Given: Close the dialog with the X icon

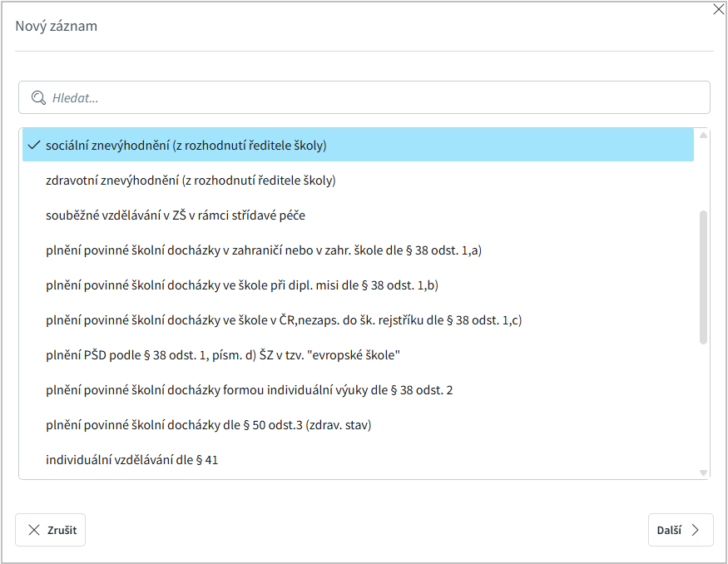Looking at the screenshot, I should [719, 9].
